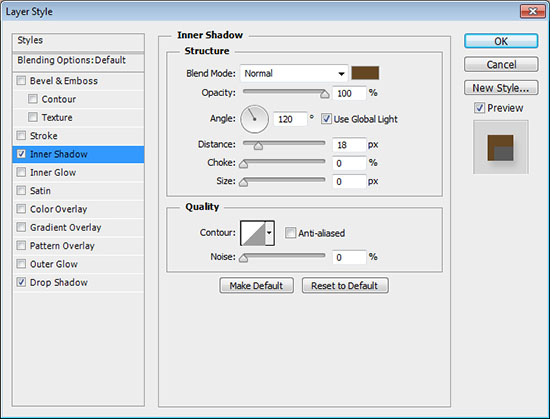
Task: Click the Make Default button
Action: [256, 286]
